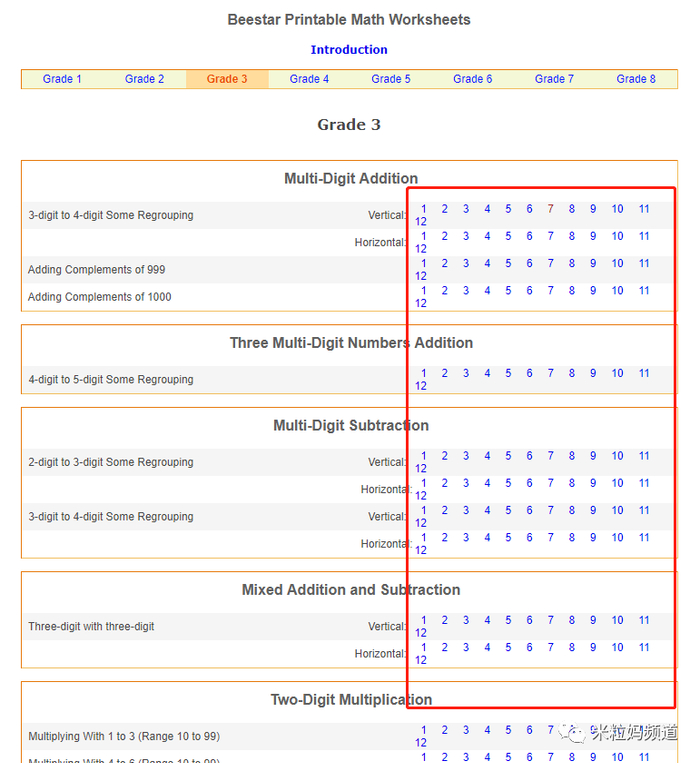Open worksheet 1 of Multi-Digit Addition Vertical row

pos(424,209)
